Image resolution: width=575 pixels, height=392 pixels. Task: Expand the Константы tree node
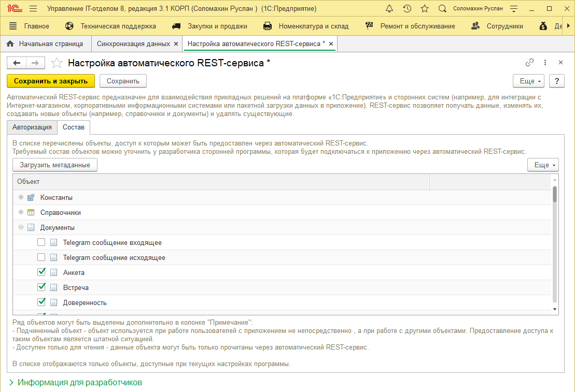click(x=21, y=197)
